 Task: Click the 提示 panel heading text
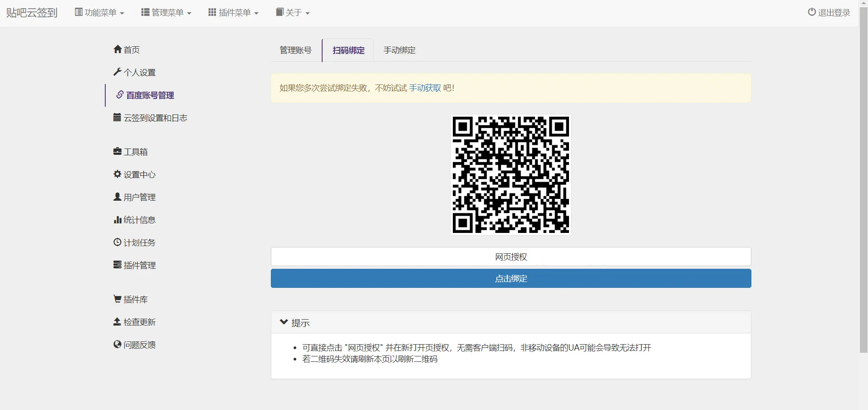click(x=300, y=322)
